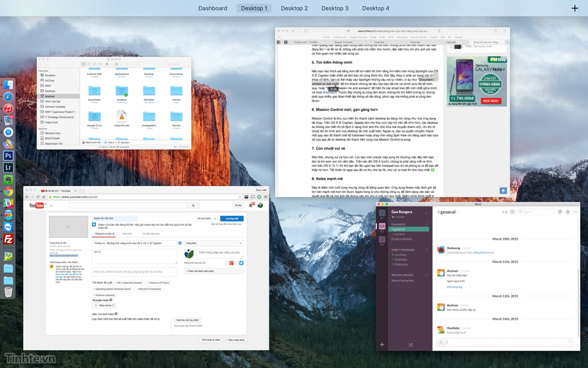Click the YouTube logo in Chrome
This screenshot has height=368, width=588.
point(37,205)
